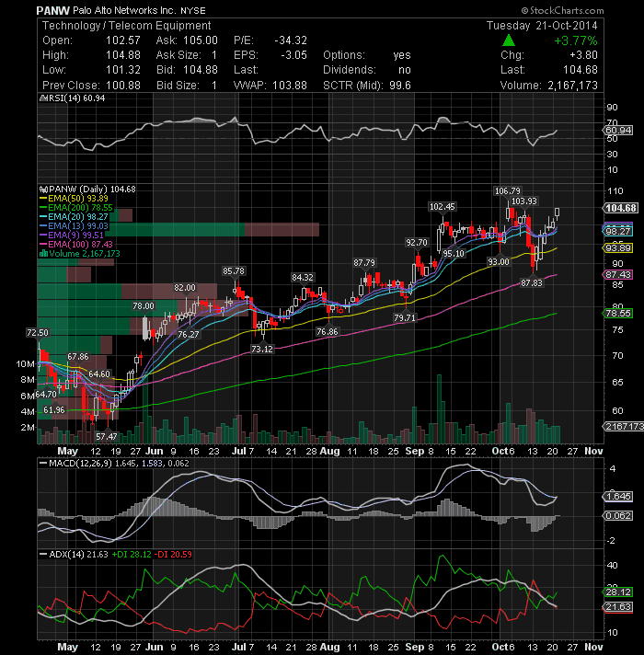The height and width of the screenshot is (655, 644).
Task: Click the EPS value -3.05
Action: point(294,55)
